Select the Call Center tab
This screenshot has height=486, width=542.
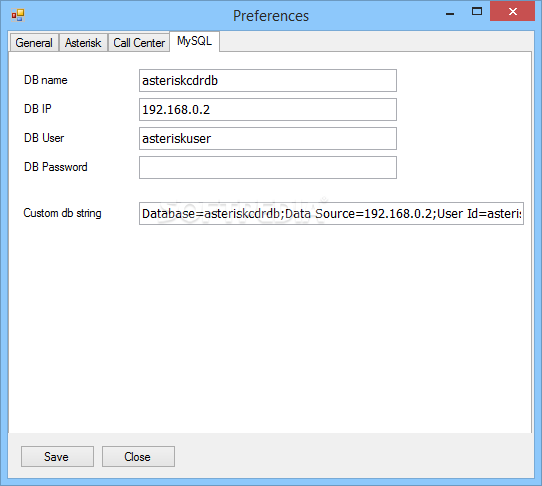(139, 43)
